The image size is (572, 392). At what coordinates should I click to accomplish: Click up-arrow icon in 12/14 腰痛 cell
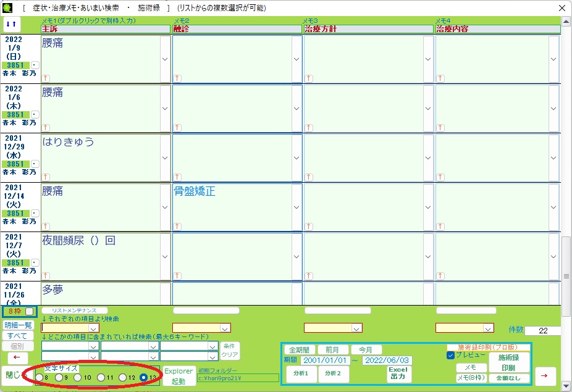pos(46,227)
